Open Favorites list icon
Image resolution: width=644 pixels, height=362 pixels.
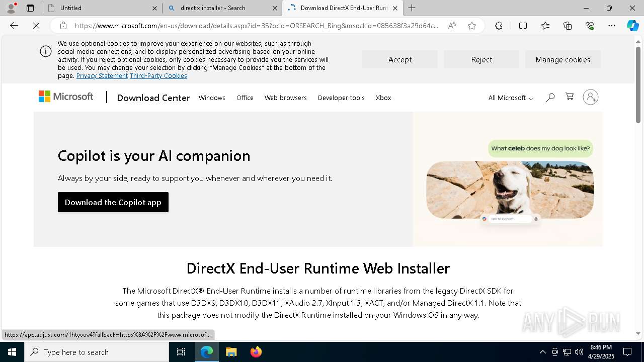[x=545, y=26]
